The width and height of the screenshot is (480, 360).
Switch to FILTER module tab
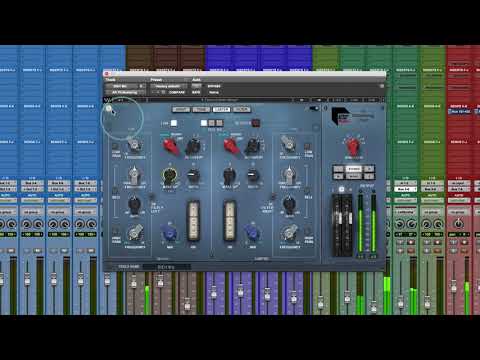click(242, 109)
